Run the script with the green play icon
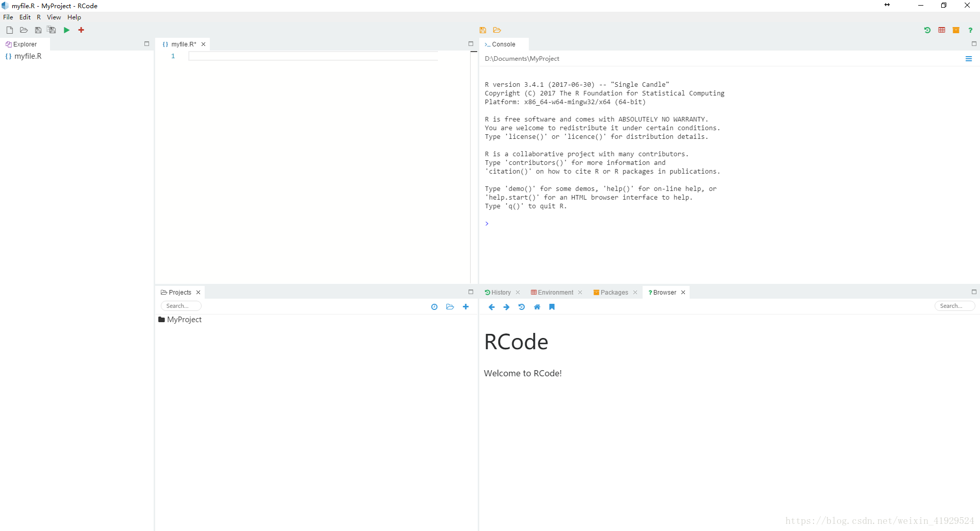The width and height of the screenshot is (980, 531). click(x=66, y=30)
